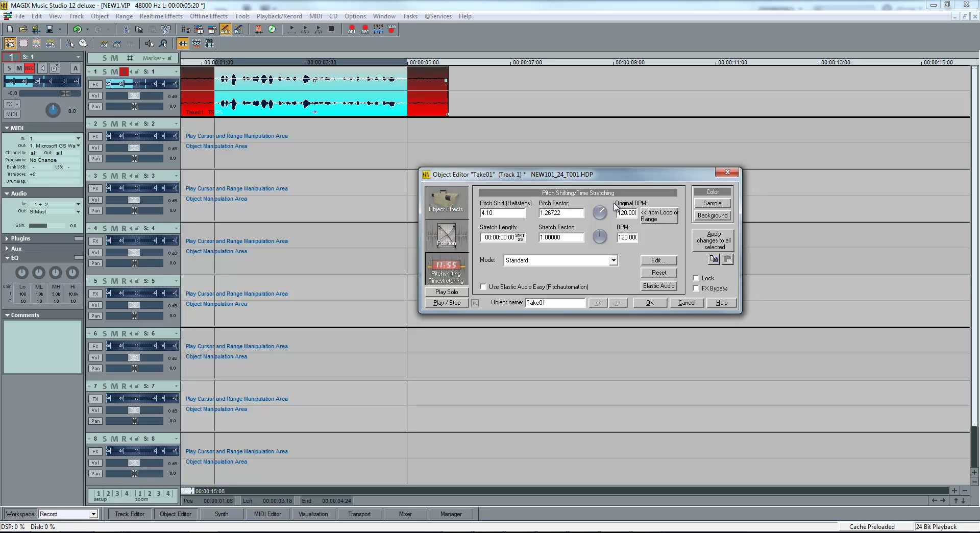
Task: Open record options with OPT icon
Action: coord(352,30)
